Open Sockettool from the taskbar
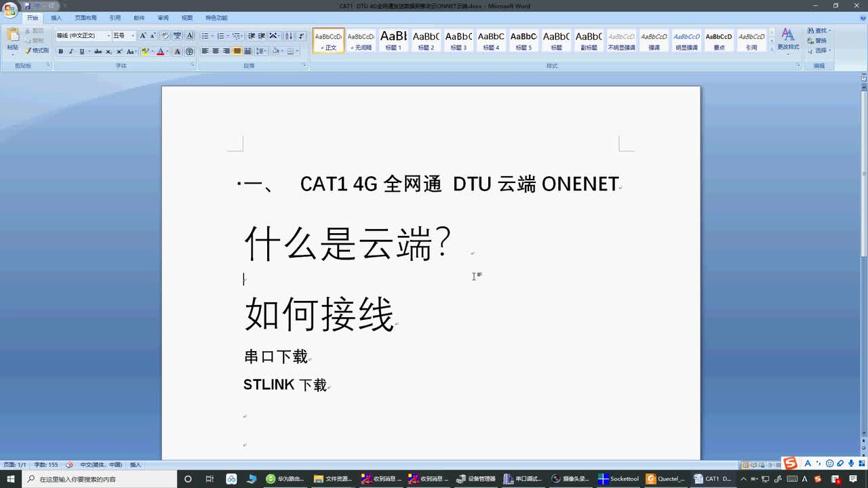Screen dimensions: 868x488 (x=618, y=479)
